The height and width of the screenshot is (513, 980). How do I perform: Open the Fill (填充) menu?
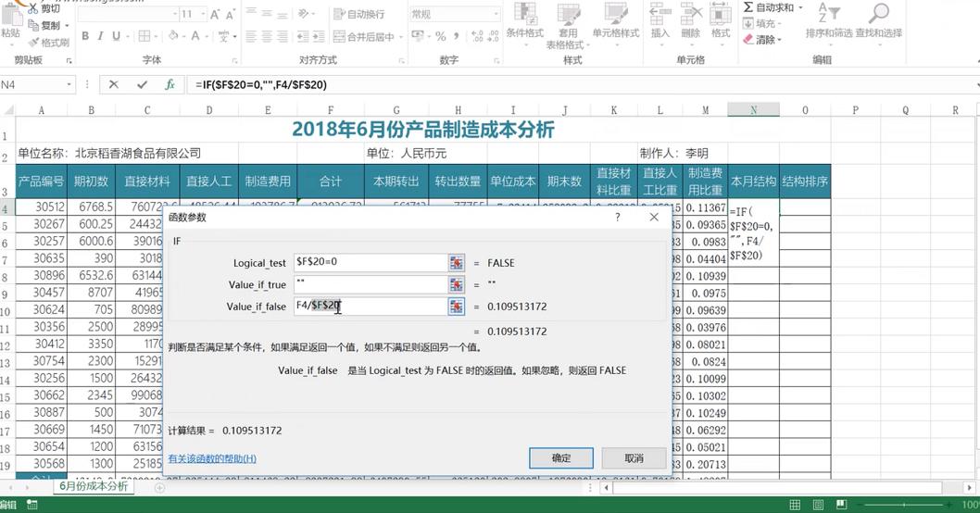761,24
